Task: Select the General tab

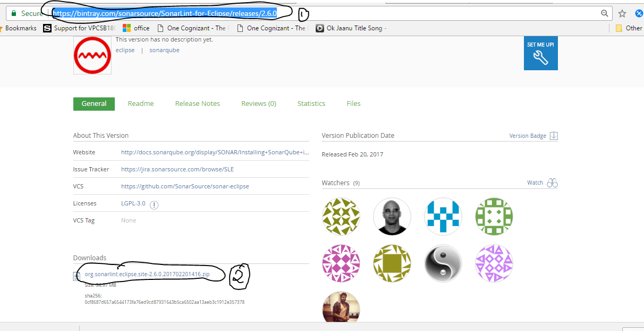Action: click(94, 104)
